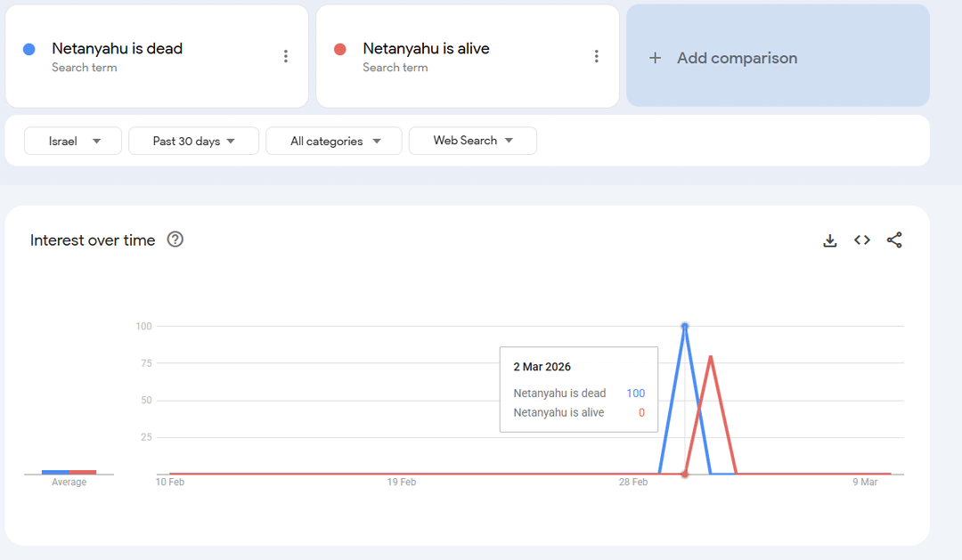Screen dimensions: 962x560
Task: Click the red line peak on the chart
Action: [710, 356]
